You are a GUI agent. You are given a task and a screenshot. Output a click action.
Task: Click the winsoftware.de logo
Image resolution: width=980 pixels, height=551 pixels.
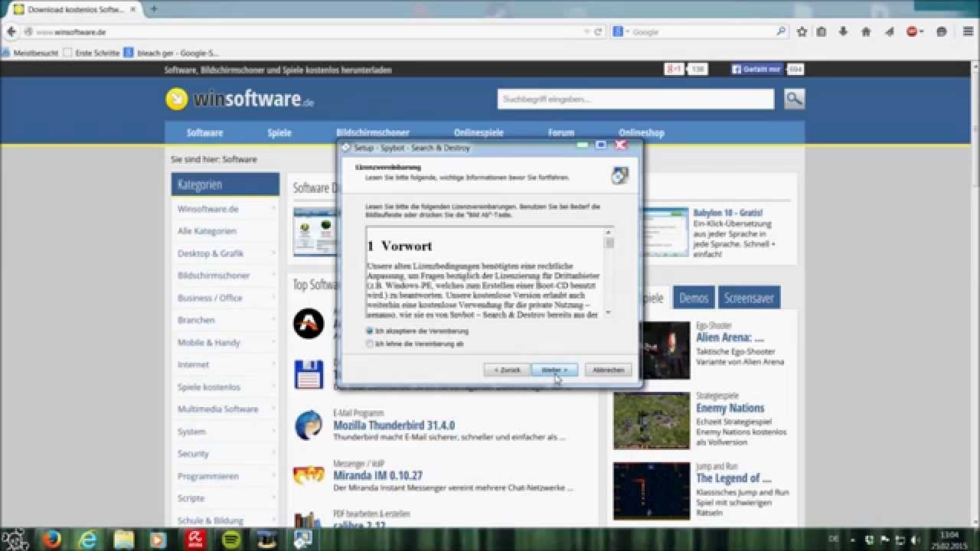[x=240, y=99]
